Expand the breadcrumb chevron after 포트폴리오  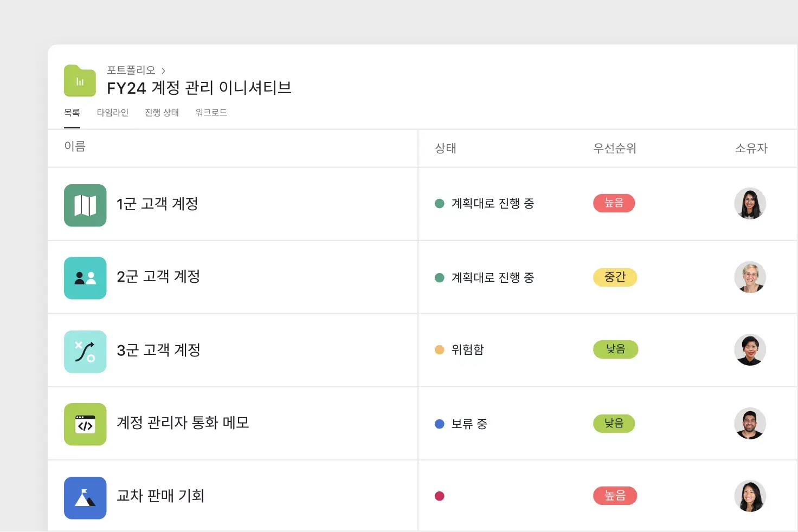pyautogui.click(x=164, y=70)
